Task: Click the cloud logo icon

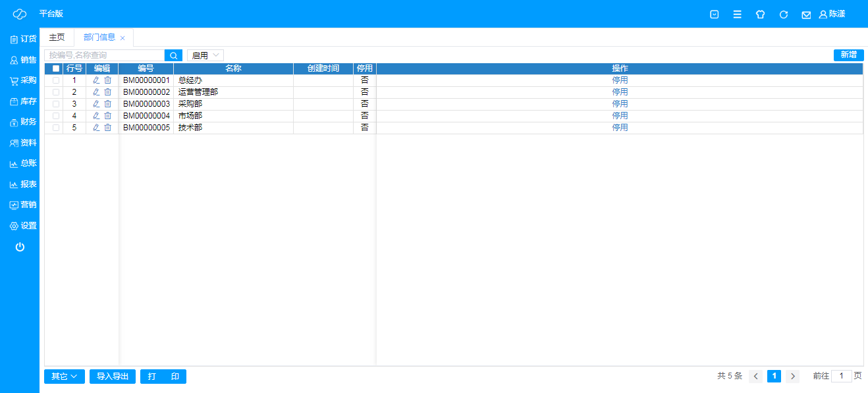Action: pyautogui.click(x=19, y=14)
